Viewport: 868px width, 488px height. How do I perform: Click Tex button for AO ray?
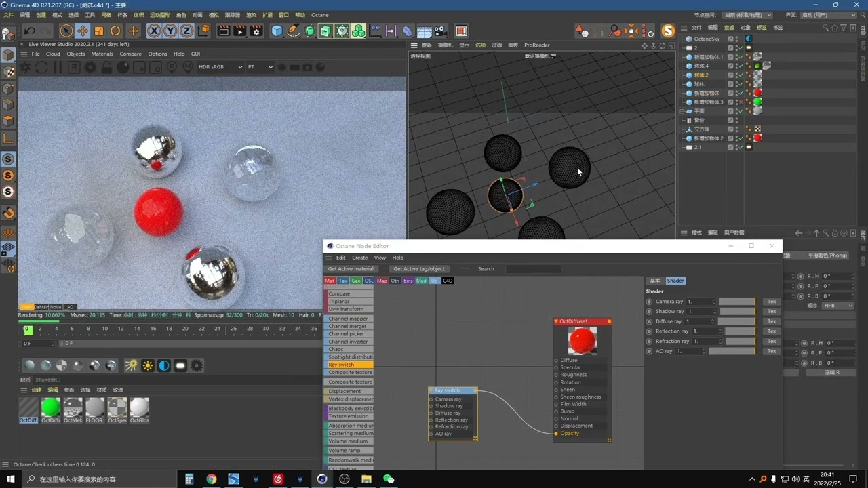[x=771, y=351]
